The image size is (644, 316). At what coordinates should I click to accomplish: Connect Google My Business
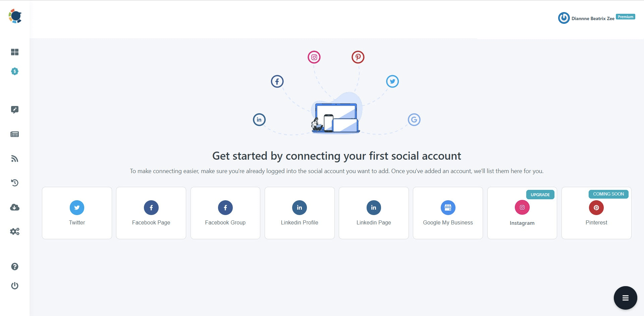448,213
